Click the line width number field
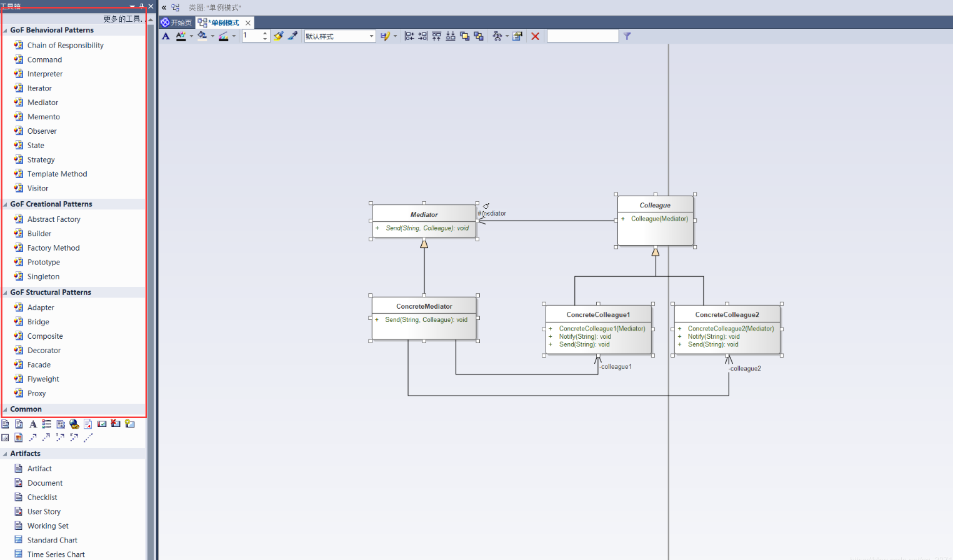Viewport: 953px width, 560px height. [251, 36]
